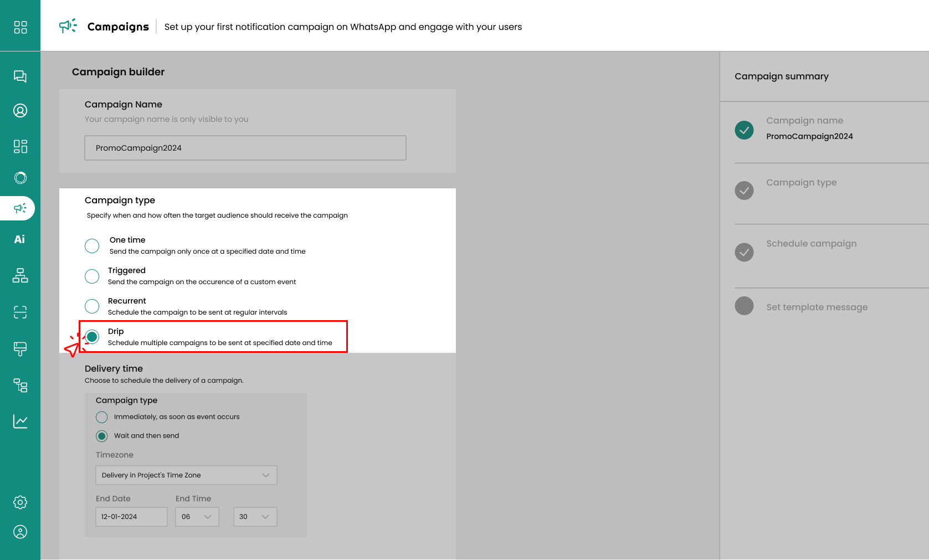Open the contacts icon in sidebar

[20, 111]
